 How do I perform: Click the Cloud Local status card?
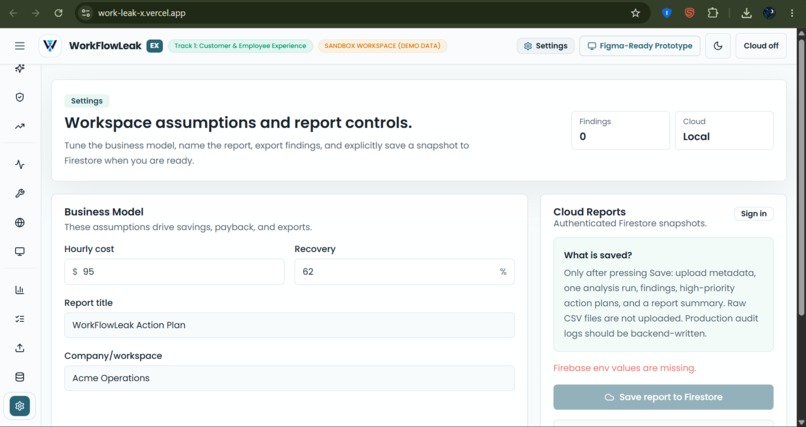coord(724,131)
